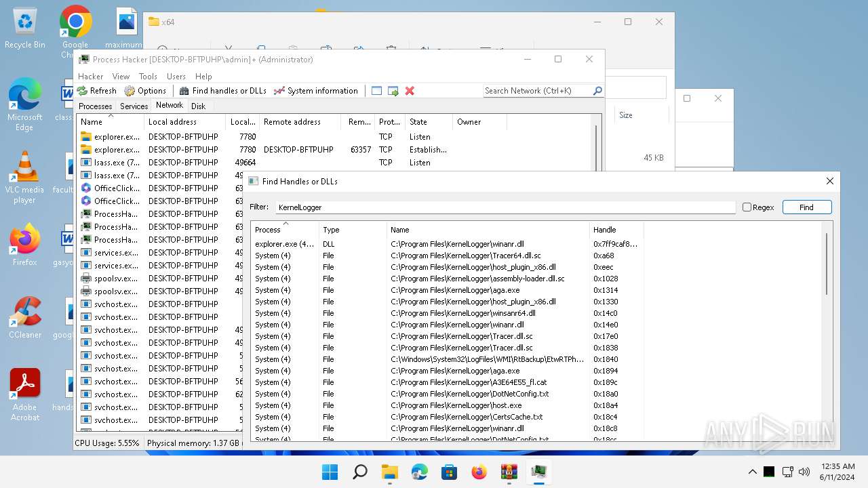This screenshot has width=868, height=488.
Task: Click the OfficeClick process icon in first row
Action: coord(86,188)
